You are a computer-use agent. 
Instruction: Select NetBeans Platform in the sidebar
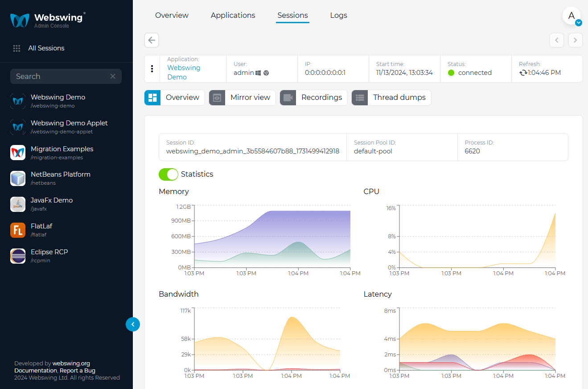click(66, 178)
